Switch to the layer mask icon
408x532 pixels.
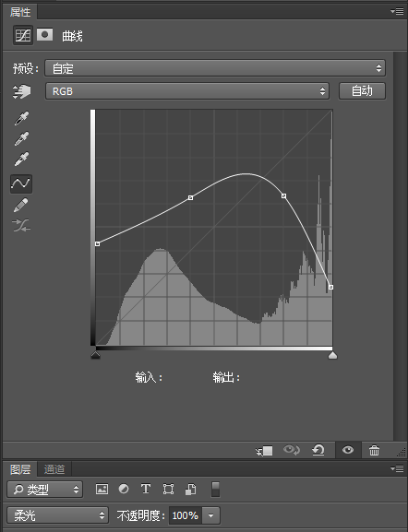click(x=44, y=34)
